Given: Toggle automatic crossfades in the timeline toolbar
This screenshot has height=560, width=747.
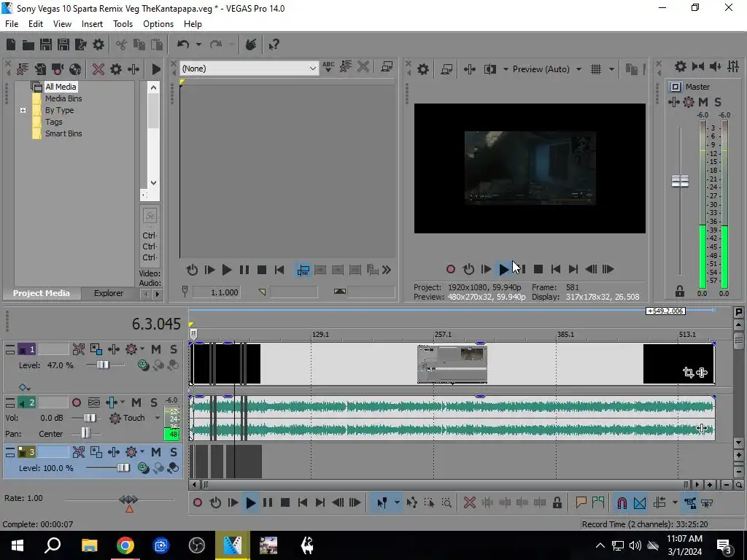Looking at the screenshot, I should pyautogui.click(x=640, y=502).
